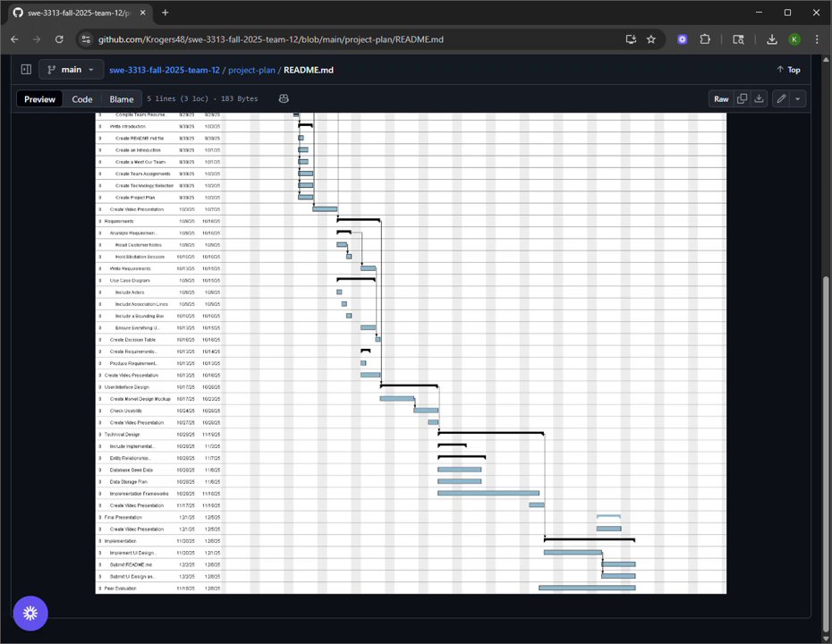832x644 pixels.
Task: Click the purple floating assistant button
Action: coord(30,614)
